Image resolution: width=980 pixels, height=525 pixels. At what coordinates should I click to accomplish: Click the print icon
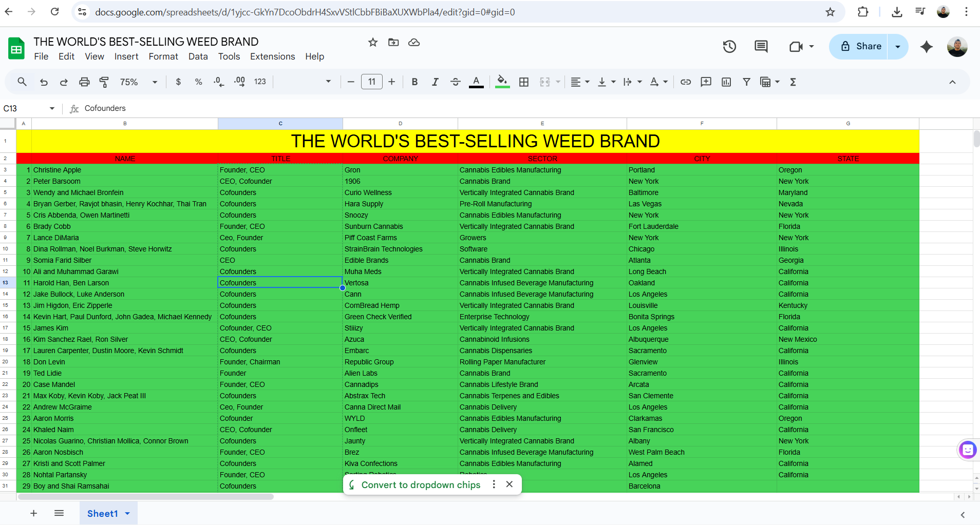[x=84, y=82]
